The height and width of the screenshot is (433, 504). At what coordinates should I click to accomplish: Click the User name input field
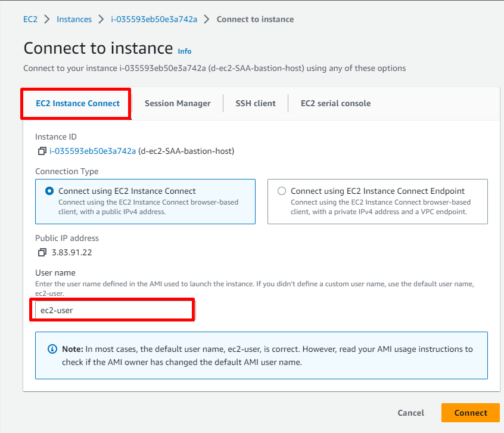point(112,310)
